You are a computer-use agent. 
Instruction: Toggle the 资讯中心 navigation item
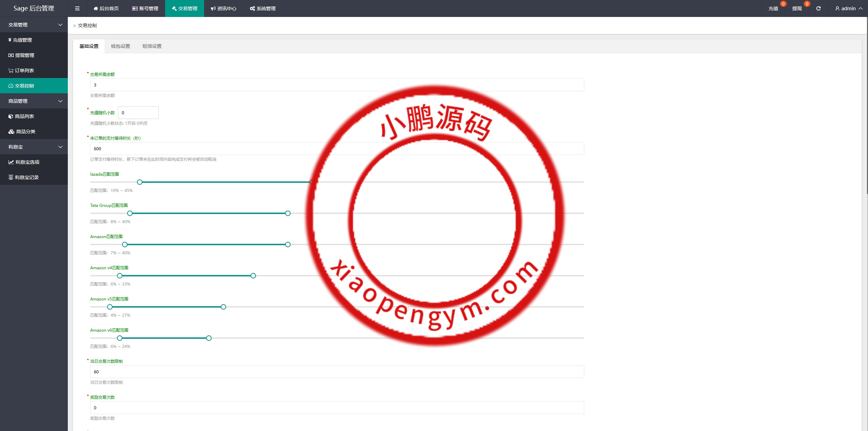click(224, 8)
